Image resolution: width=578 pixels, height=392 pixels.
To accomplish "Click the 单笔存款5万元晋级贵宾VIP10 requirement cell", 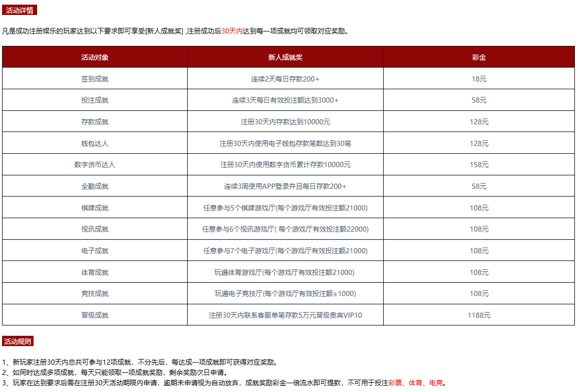I will click(285, 315).
